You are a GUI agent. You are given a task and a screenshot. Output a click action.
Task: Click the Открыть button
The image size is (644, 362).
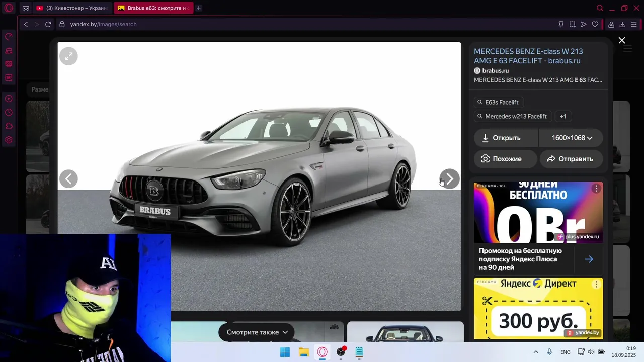506,138
